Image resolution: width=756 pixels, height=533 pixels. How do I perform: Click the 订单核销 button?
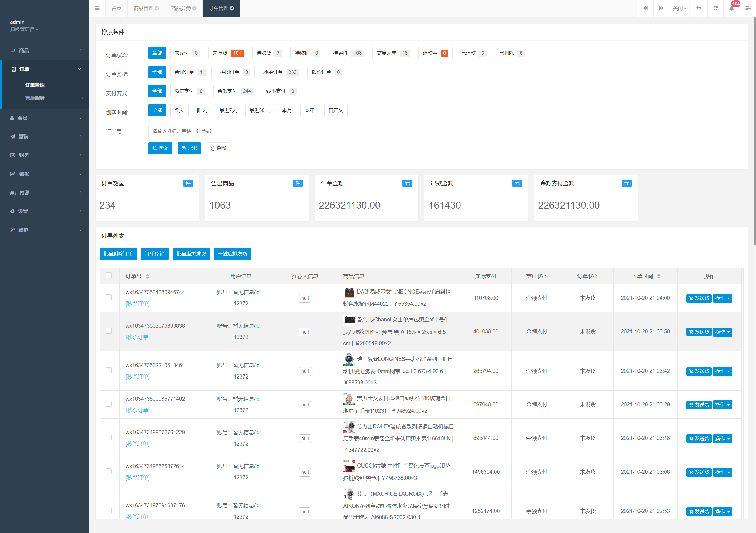(x=155, y=254)
